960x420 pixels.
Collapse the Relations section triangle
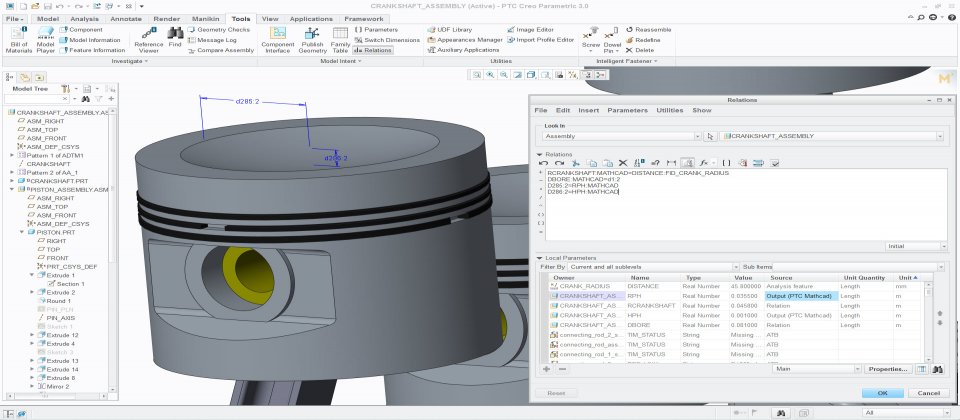[540, 154]
